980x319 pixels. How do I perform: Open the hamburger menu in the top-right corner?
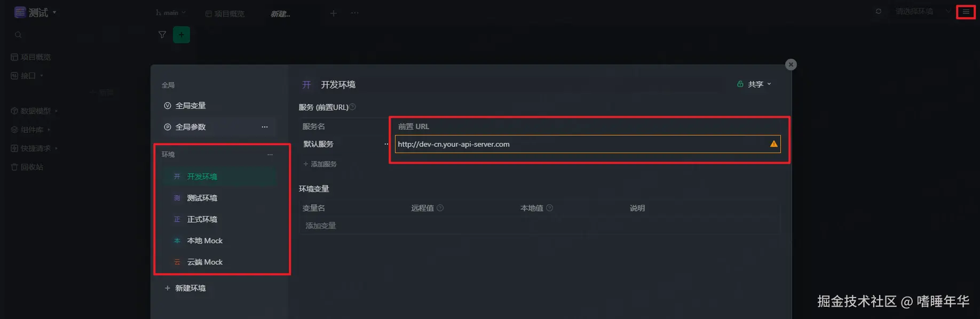click(x=966, y=12)
